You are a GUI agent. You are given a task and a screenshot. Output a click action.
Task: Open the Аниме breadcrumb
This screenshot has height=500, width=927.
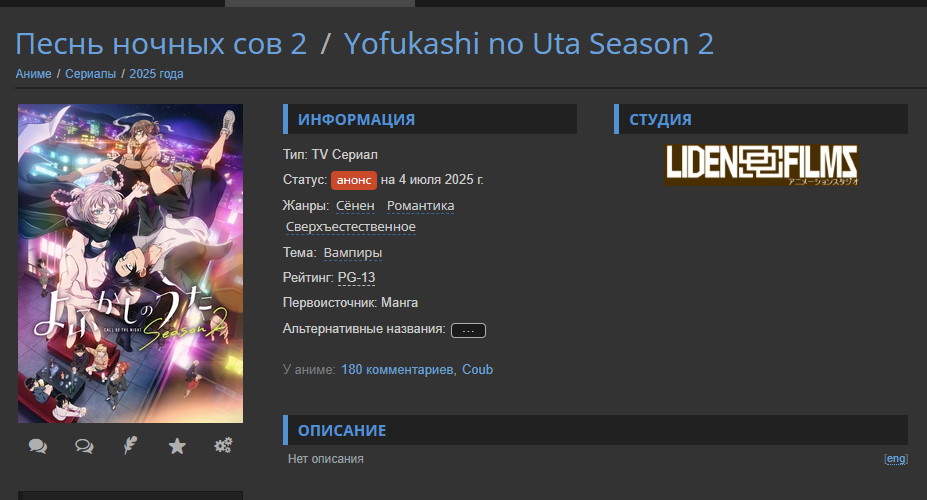coord(33,74)
